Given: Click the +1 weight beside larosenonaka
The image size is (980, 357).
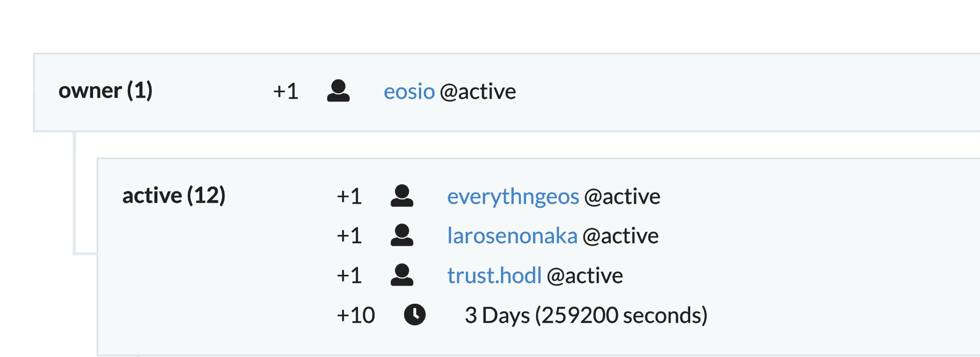Looking at the screenshot, I should (x=349, y=236).
